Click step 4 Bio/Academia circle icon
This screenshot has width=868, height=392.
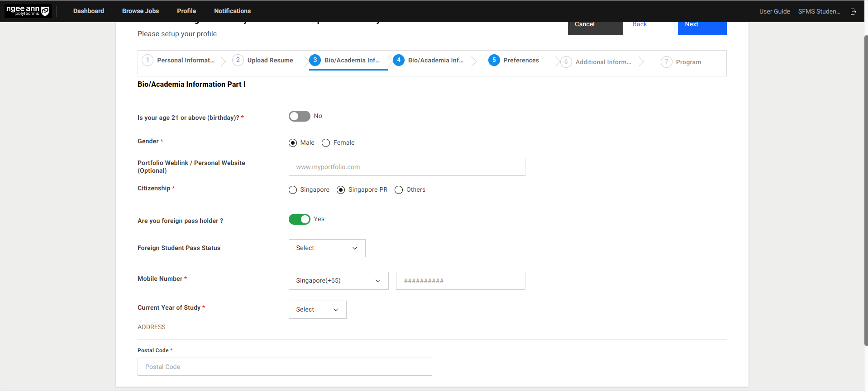click(399, 60)
